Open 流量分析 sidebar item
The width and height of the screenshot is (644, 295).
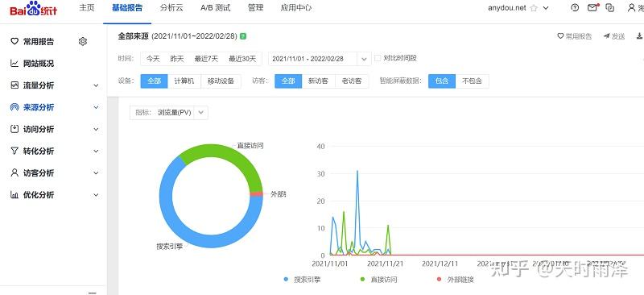(38, 85)
